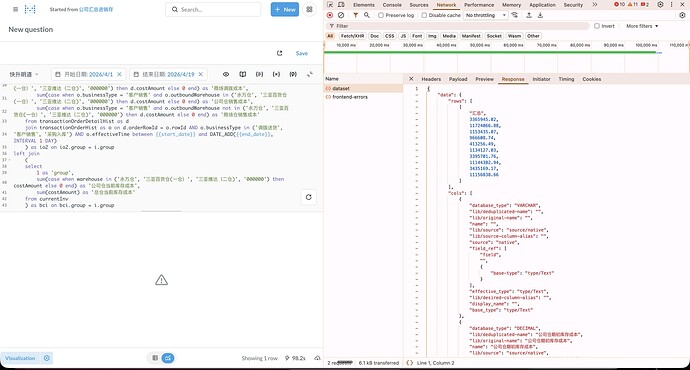This screenshot has width=690, height=370.
Task: Collapse the native query editor
Action: pyautogui.click(x=310, y=74)
